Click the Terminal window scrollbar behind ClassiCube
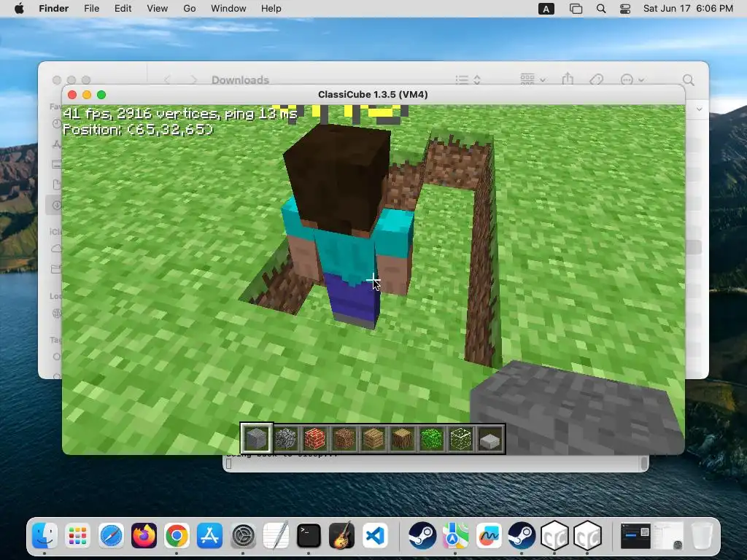Viewport: 747px width, 560px height. coord(644,463)
